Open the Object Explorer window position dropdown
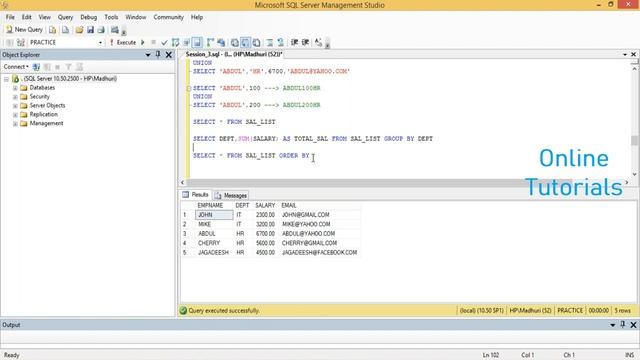This screenshot has height=360, width=640. pyautogui.click(x=148, y=55)
